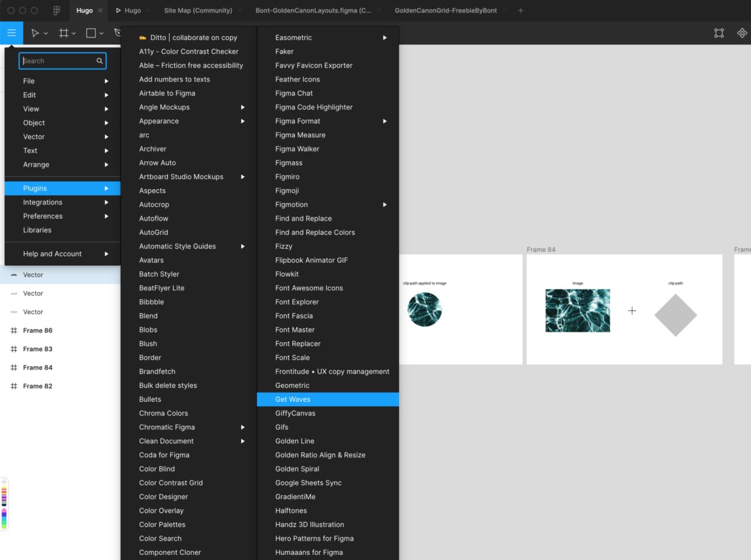Expand the Object submenu
751x560 pixels.
62,123
